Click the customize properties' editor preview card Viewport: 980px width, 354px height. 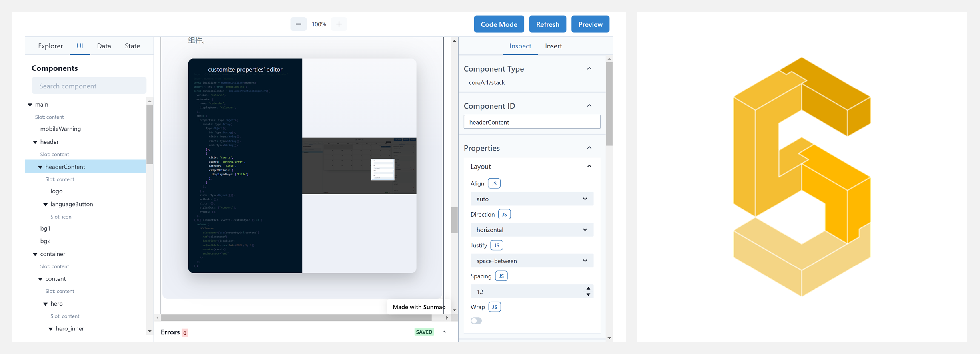click(x=302, y=166)
